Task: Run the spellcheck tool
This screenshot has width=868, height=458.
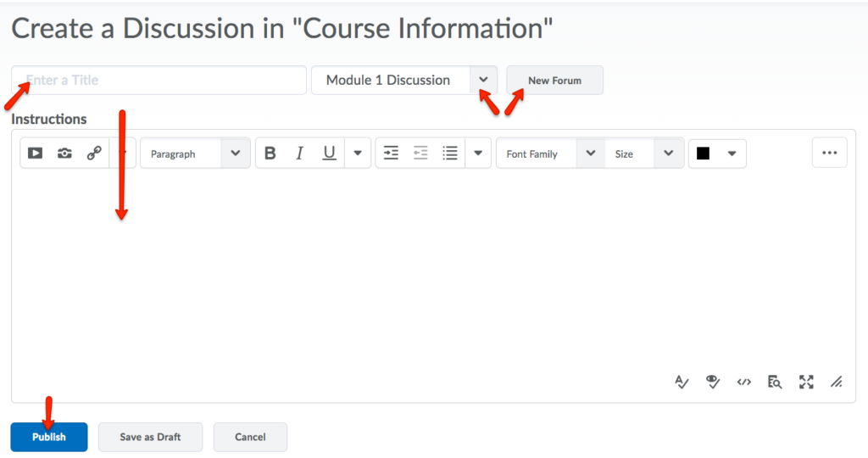Action: [682, 382]
